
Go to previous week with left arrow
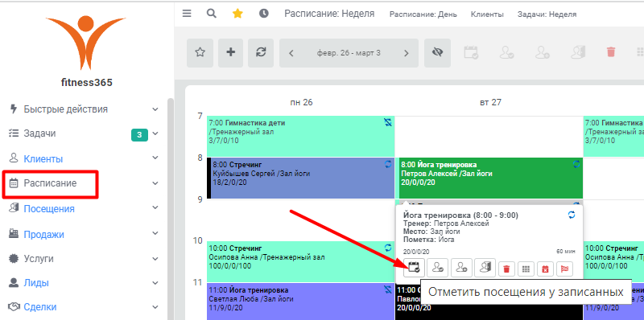pos(291,53)
